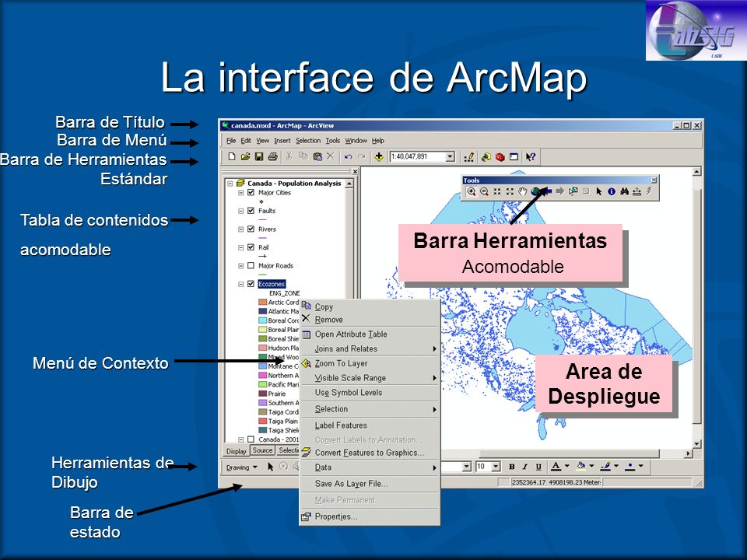Collapse the Faults layer legend
This screenshot has height=560, width=747.
240,211
